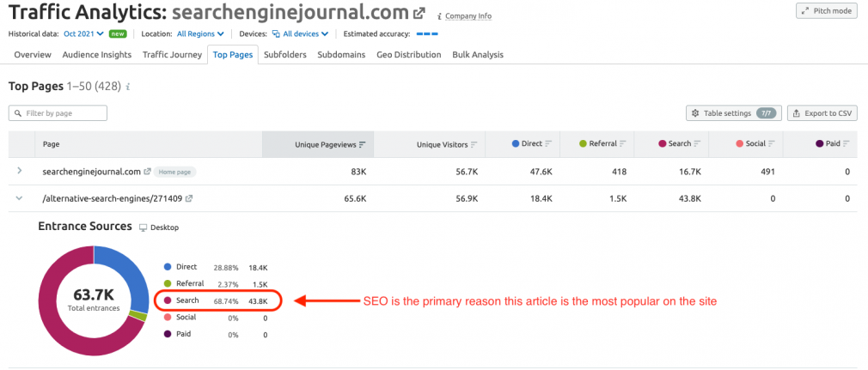Click the 7/7 badge in Table settings
Viewport: 868px width, 370px height.
[x=767, y=113]
